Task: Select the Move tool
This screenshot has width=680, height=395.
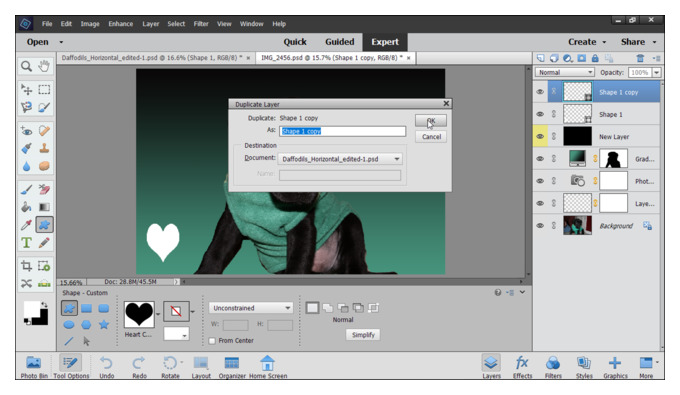Action: pos(26,90)
